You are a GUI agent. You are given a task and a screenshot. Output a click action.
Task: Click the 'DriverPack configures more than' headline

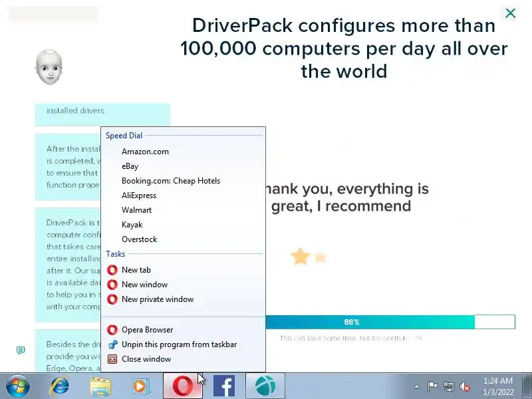tap(344, 26)
